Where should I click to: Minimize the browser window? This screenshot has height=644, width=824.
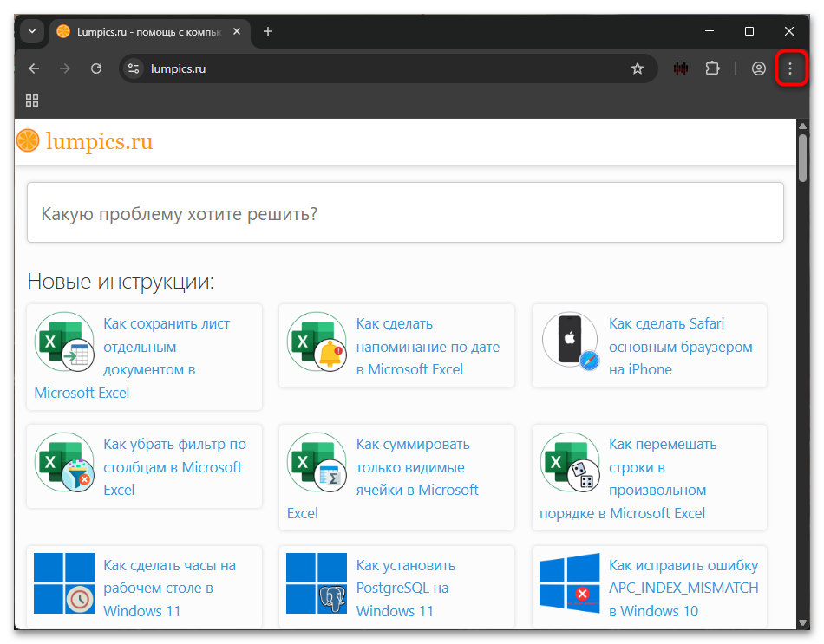(710, 31)
